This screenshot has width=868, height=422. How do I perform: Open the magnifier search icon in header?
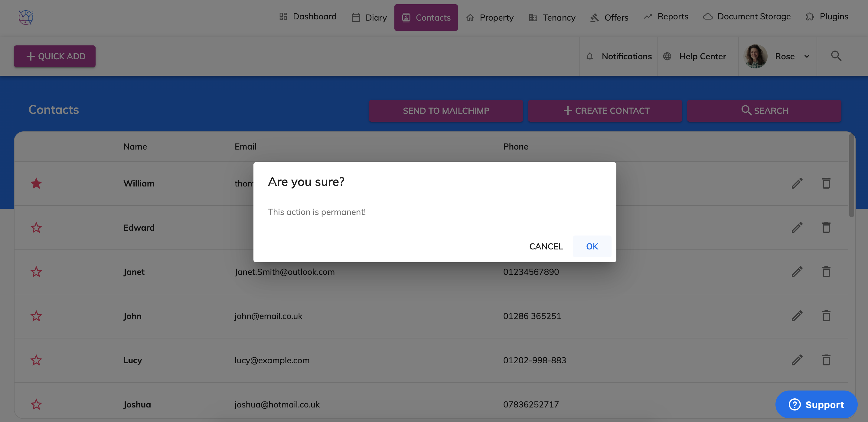click(836, 56)
